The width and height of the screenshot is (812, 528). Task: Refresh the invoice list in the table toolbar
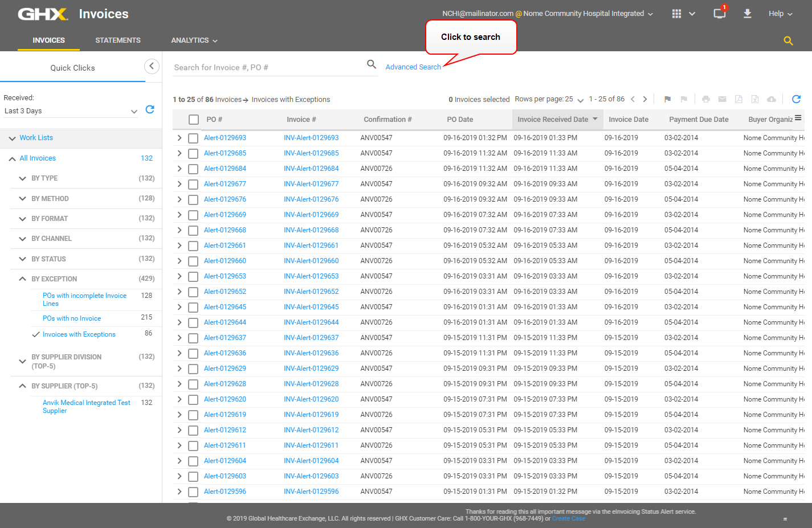tap(796, 99)
